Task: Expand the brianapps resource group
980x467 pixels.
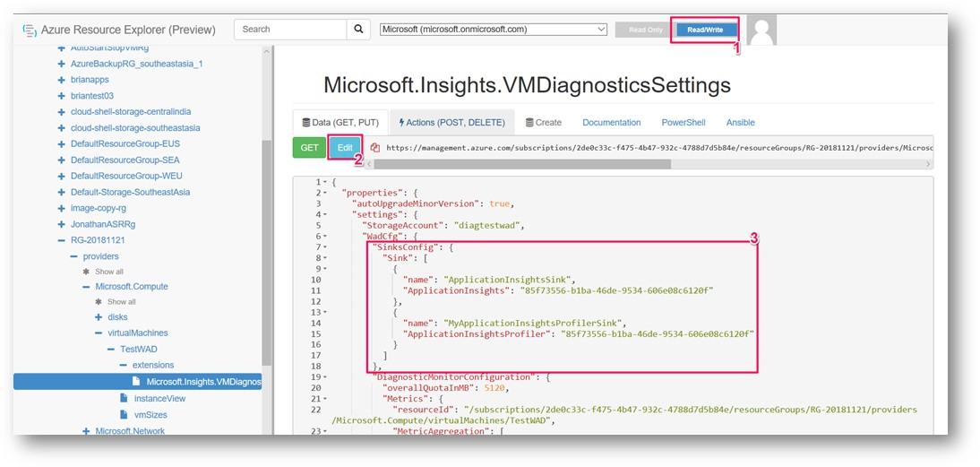Action: pyautogui.click(x=61, y=80)
